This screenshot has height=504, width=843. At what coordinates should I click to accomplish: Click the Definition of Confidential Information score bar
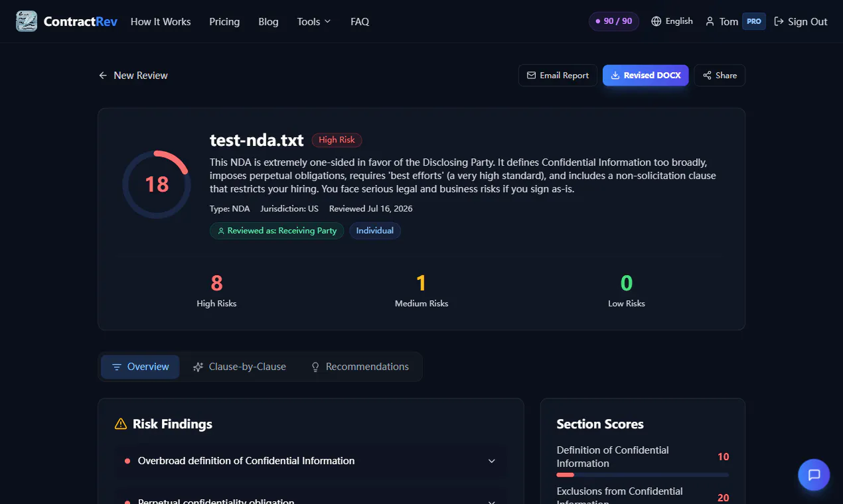pos(643,475)
